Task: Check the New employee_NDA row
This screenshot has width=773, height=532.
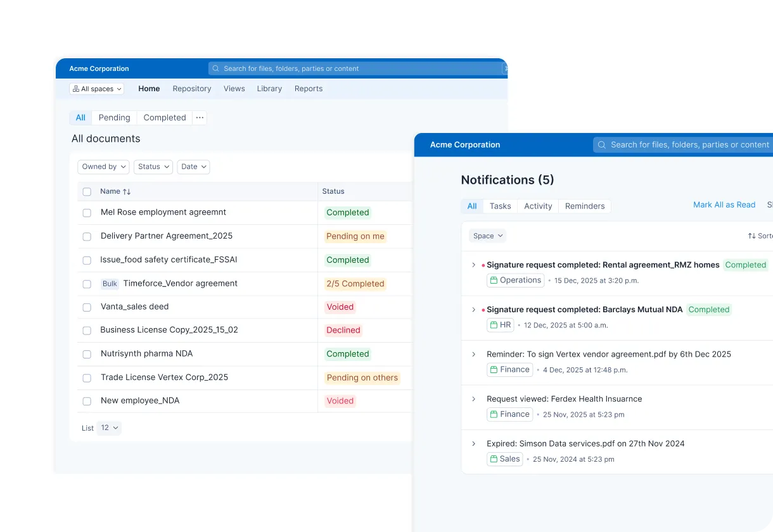Action: (87, 401)
